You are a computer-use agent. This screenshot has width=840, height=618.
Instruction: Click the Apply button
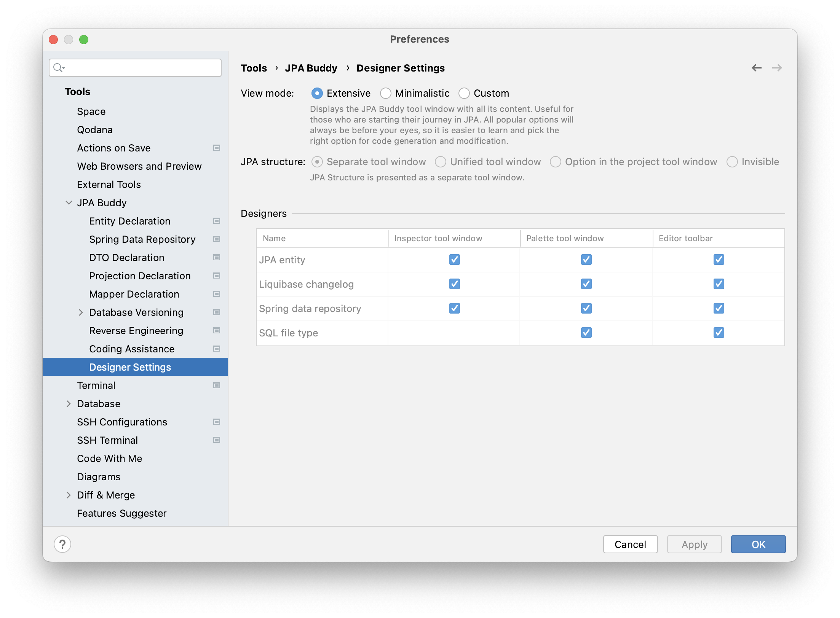coord(694,544)
